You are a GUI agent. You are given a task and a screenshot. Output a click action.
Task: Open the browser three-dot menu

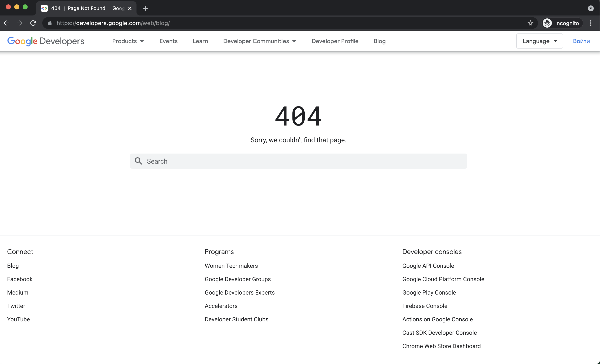coord(591,23)
